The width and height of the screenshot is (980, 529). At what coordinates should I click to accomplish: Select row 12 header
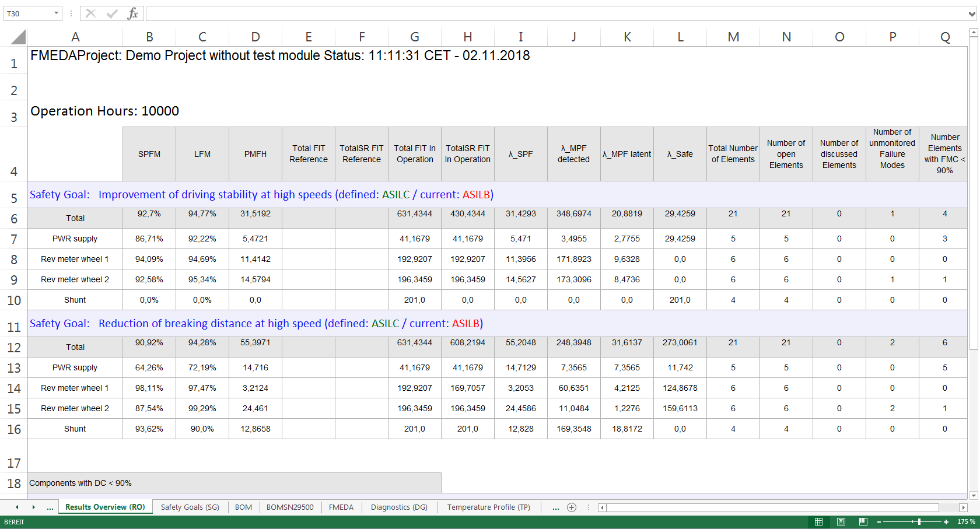click(14, 347)
